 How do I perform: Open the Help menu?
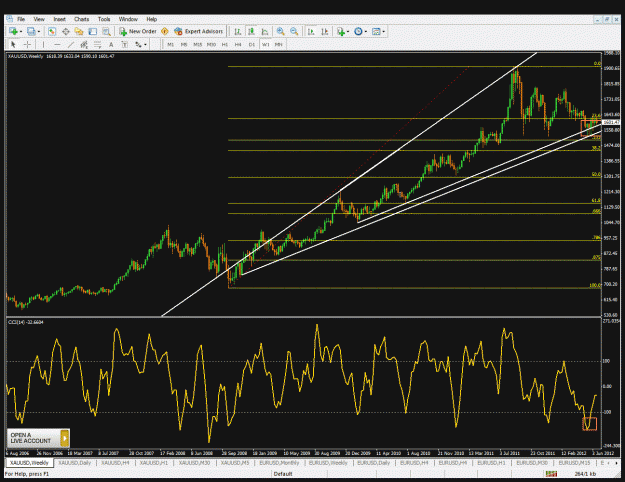point(151,19)
